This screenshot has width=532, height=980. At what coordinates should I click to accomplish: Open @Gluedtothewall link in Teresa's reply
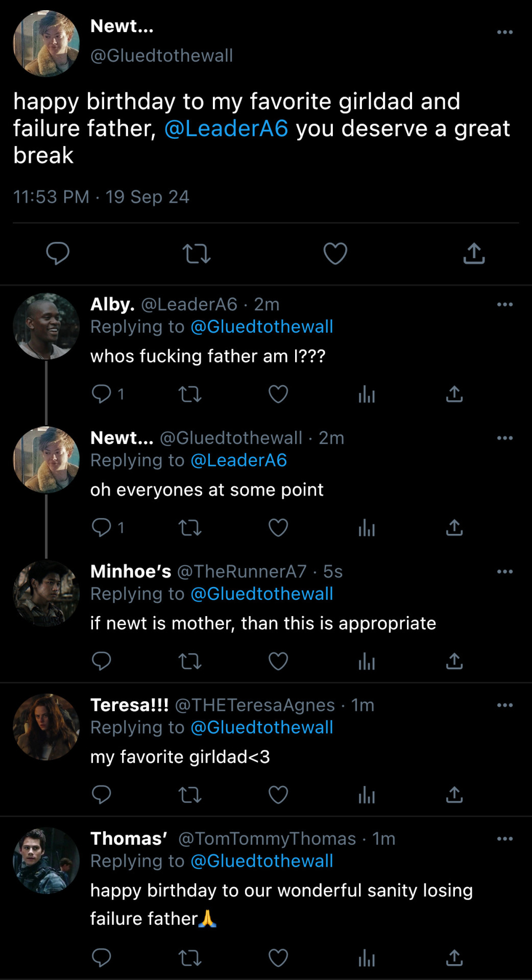261,727
